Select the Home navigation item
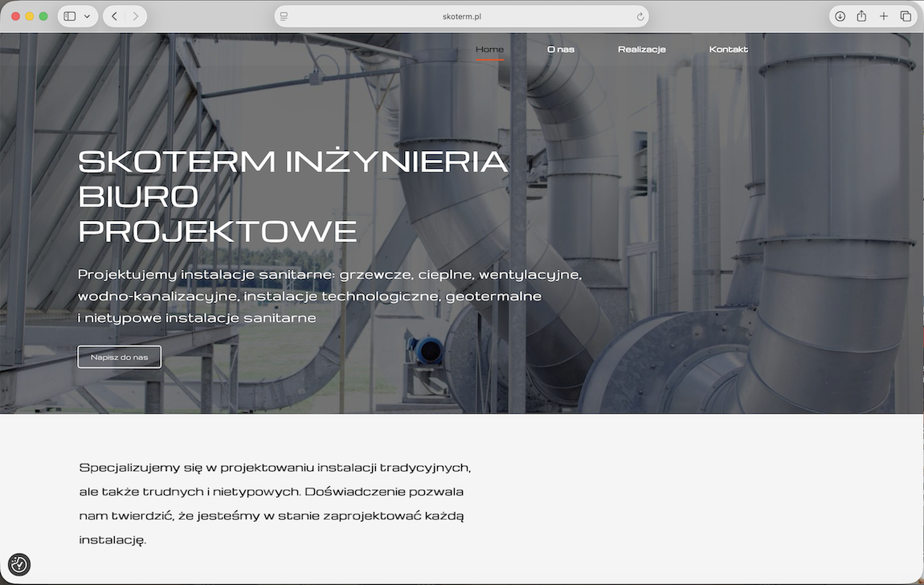This screenshot has width=924, height=585. tap(489, 50)
